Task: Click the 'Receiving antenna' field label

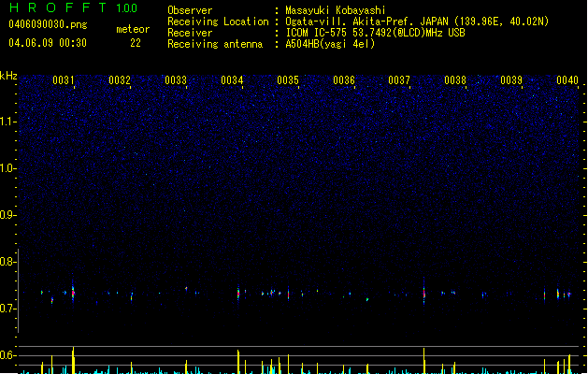Action: [x=215, y=44]
